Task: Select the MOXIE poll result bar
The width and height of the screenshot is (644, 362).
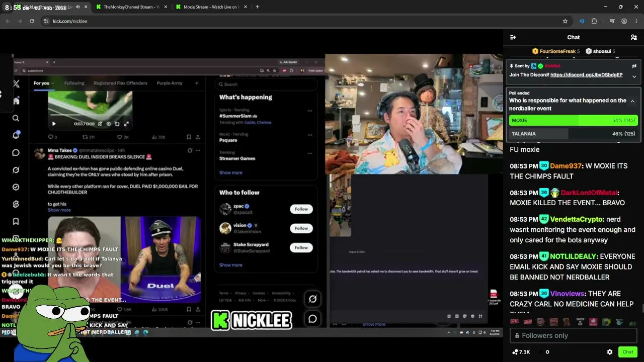Action: (574, 121)
